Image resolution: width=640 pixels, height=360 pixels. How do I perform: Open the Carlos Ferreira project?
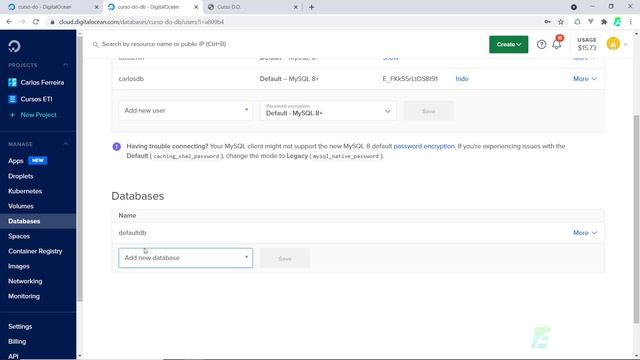(x=42, y=82)
